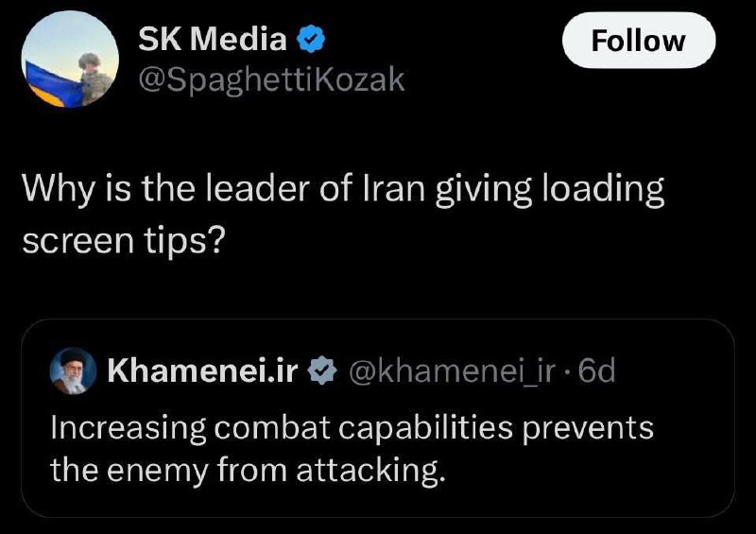Visit the @khamenei_ir handle

[x=452, y=371]
